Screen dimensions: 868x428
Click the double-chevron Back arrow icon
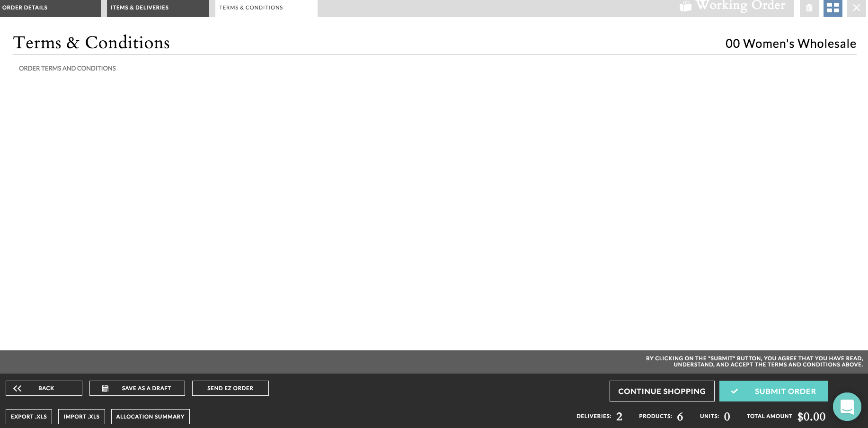(x=18, y=388)
